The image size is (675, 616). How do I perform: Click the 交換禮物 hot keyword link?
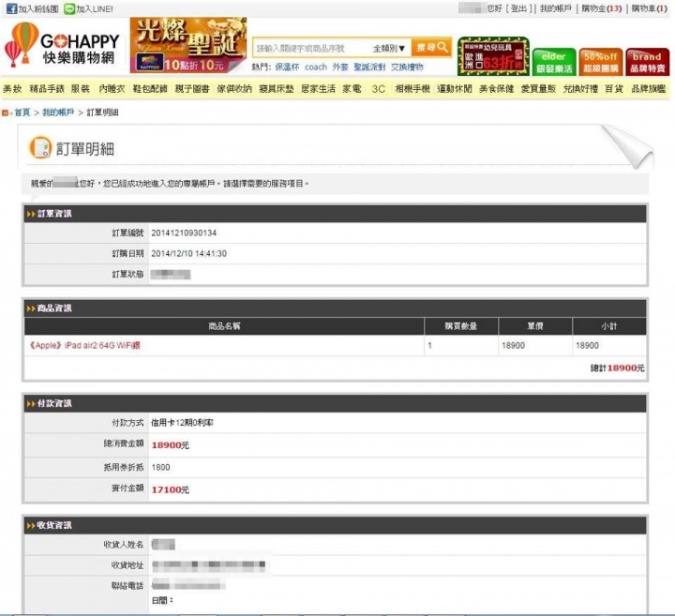click(407, 68)
